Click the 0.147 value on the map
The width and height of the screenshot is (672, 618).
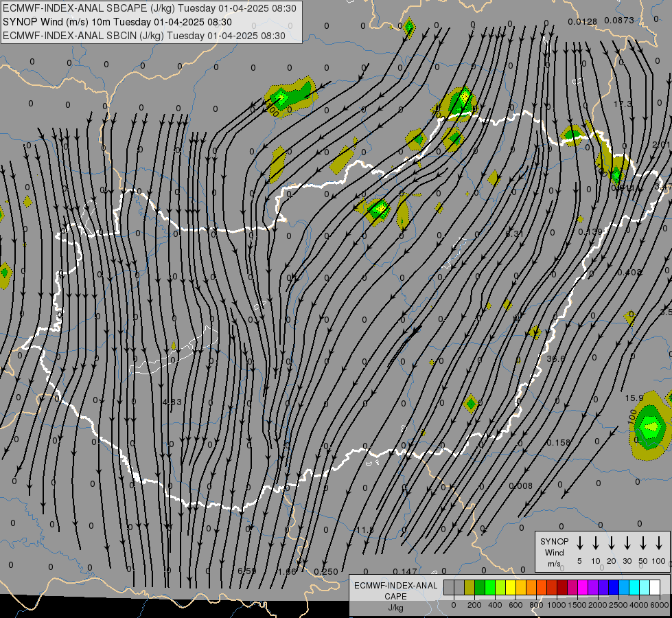tap(404, 571)
